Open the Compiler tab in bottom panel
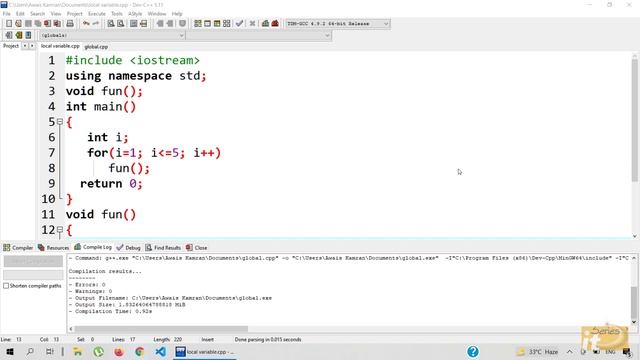 click(18, 248)
